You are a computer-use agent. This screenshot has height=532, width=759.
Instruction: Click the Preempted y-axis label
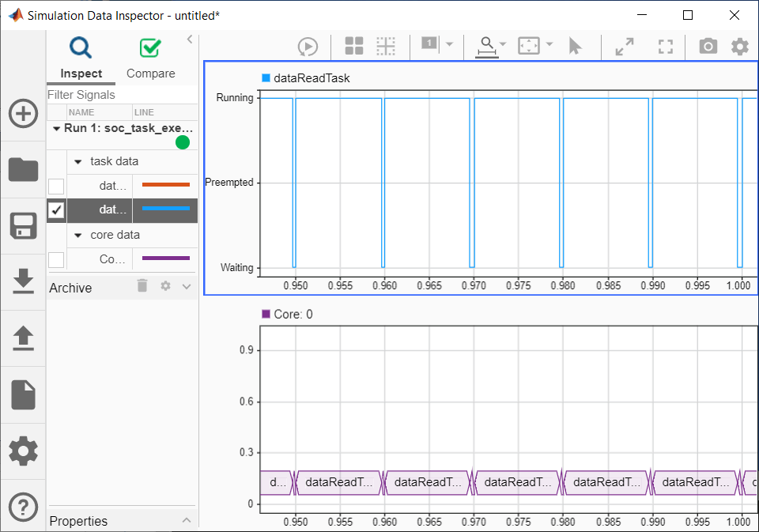(229, 183)
